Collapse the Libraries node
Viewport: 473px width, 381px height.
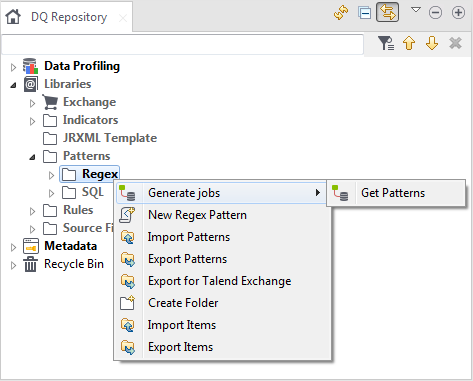tap(13, 85)
